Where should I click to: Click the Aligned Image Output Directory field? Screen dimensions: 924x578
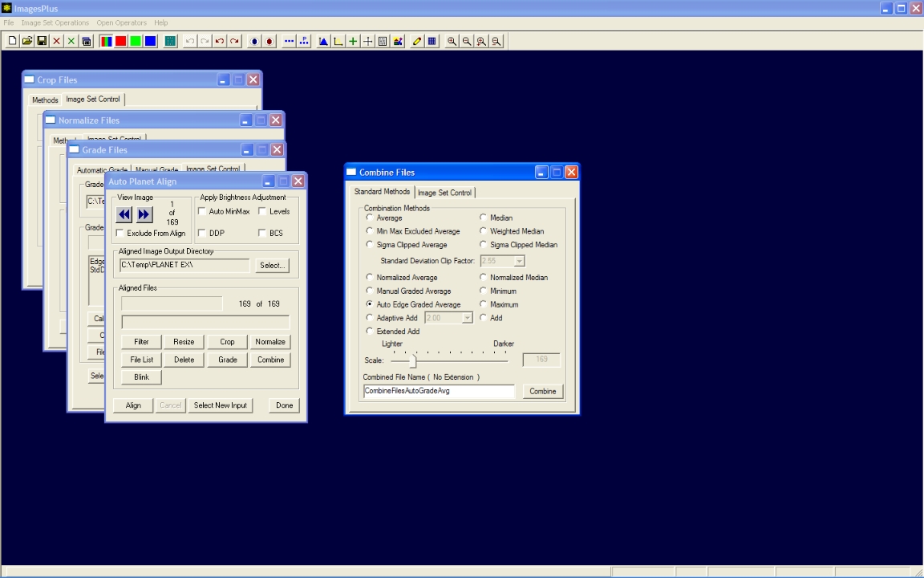185,266
